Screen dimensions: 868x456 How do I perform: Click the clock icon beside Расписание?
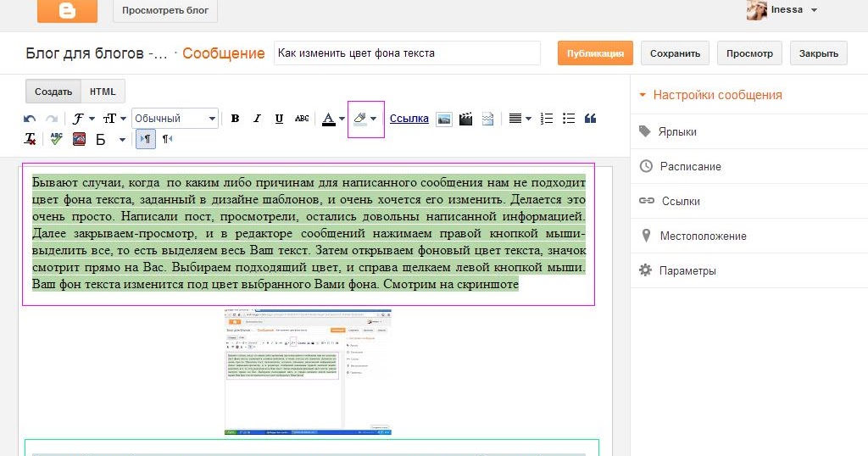point(645,166)
